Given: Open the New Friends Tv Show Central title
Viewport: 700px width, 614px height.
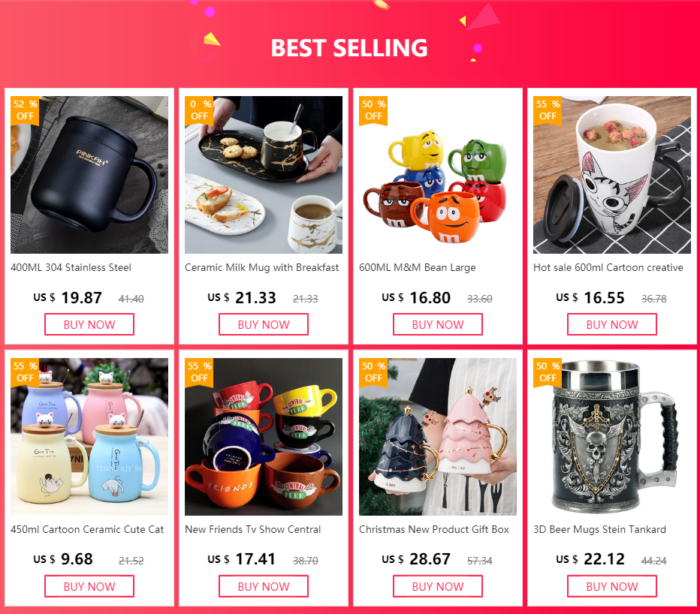Looking at the screenshot, I should (252, 529).
